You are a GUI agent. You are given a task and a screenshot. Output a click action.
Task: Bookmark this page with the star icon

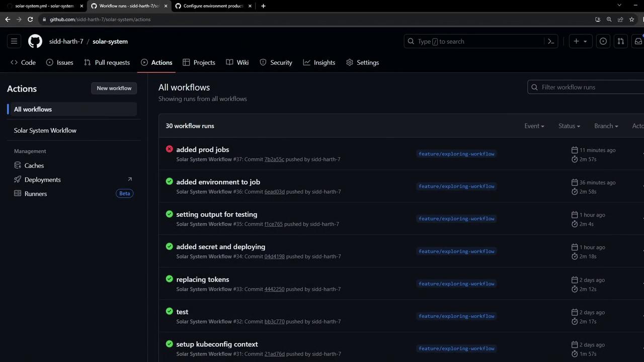[632, 19]
